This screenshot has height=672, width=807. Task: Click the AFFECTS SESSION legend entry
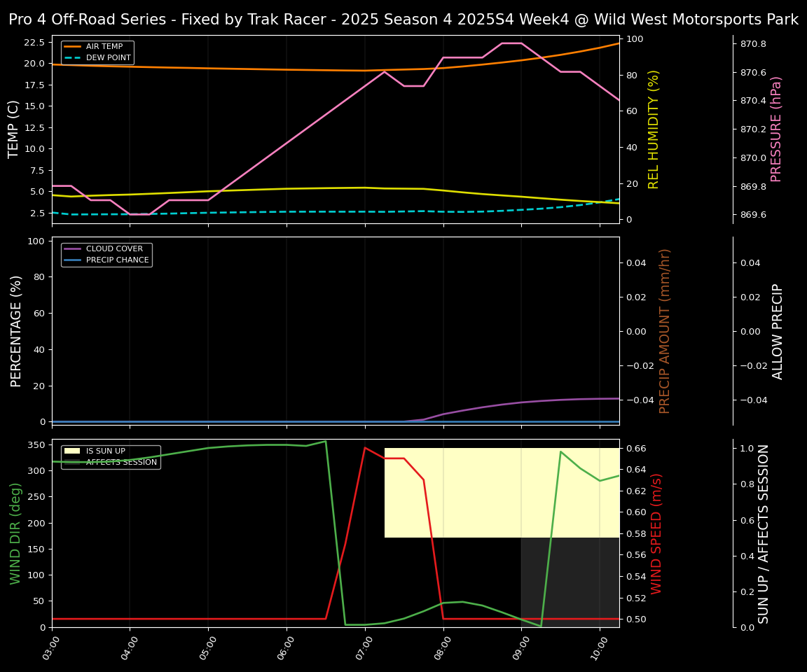[x=121, y=463]
